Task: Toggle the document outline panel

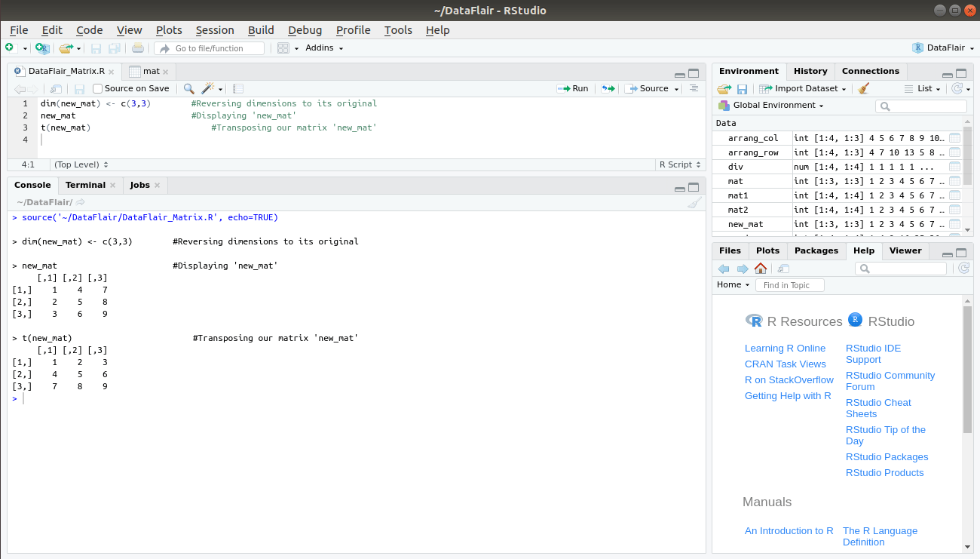Action: [x=694, y=88]
